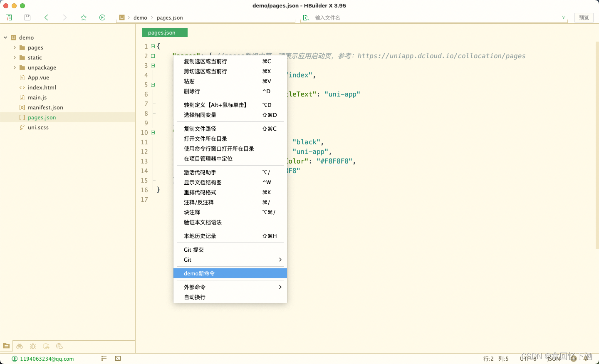Open uni.scss in the project tree
This screenshot has width=599, height=364.
[x=38, y=127]
